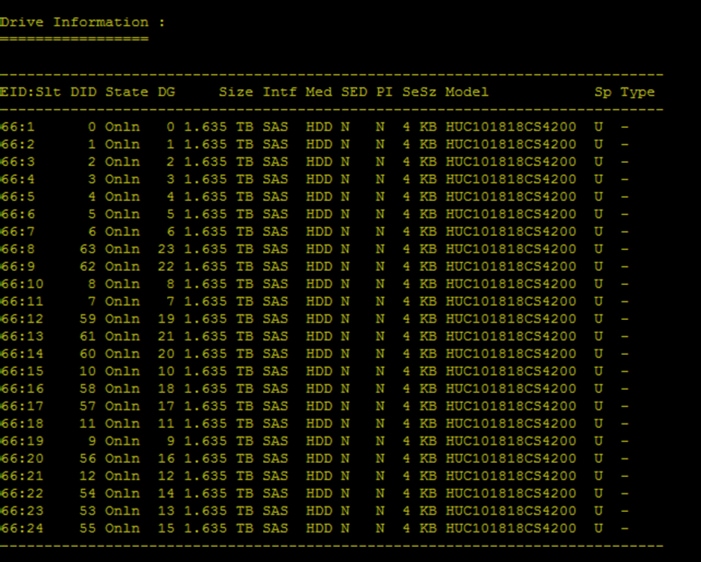Click the 'Sp' column header
The height and width of the screenshot is (562, 701).
(603, 92)
